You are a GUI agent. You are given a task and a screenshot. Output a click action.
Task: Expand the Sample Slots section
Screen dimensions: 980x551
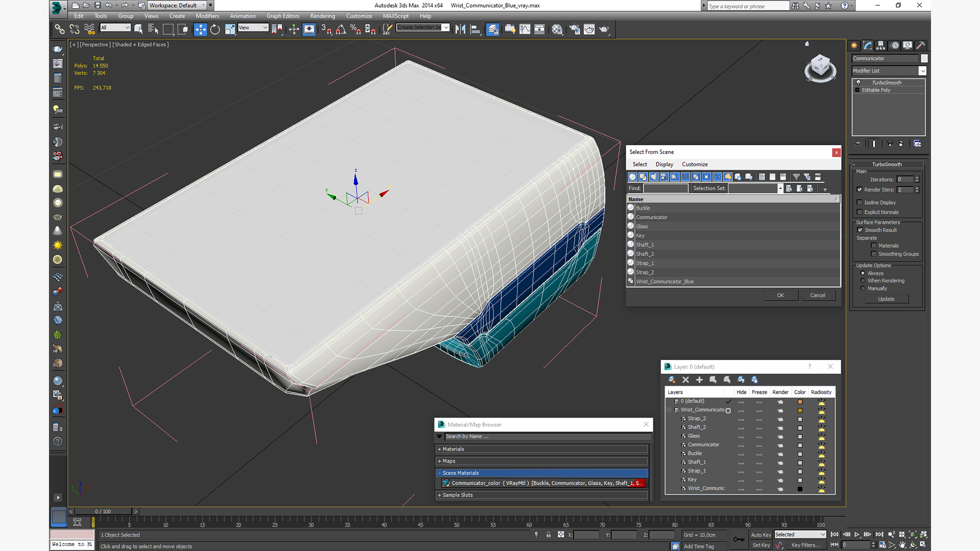tap(542, 495)
